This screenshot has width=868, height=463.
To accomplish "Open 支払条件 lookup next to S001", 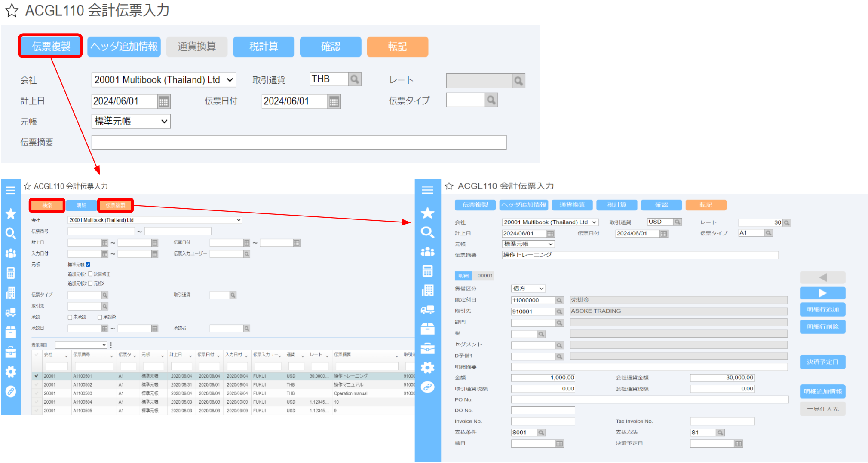I will pos(541,433).
